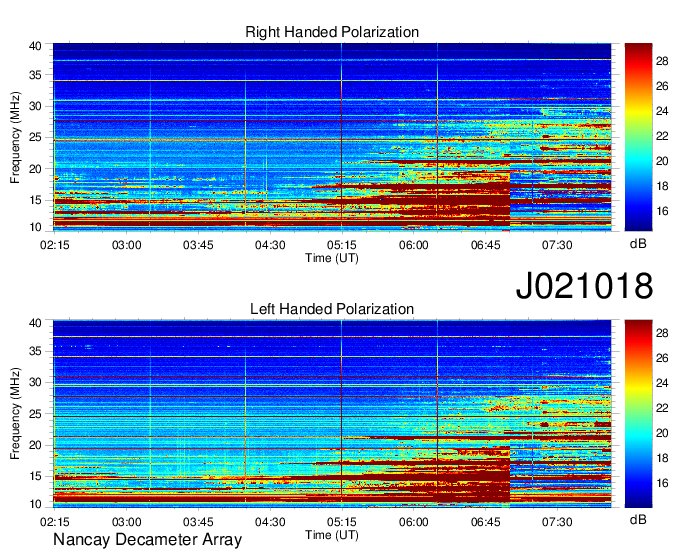Click the 20 MHz tick label of Left Handed plot
680x552 pixels.
pos(35,445)
